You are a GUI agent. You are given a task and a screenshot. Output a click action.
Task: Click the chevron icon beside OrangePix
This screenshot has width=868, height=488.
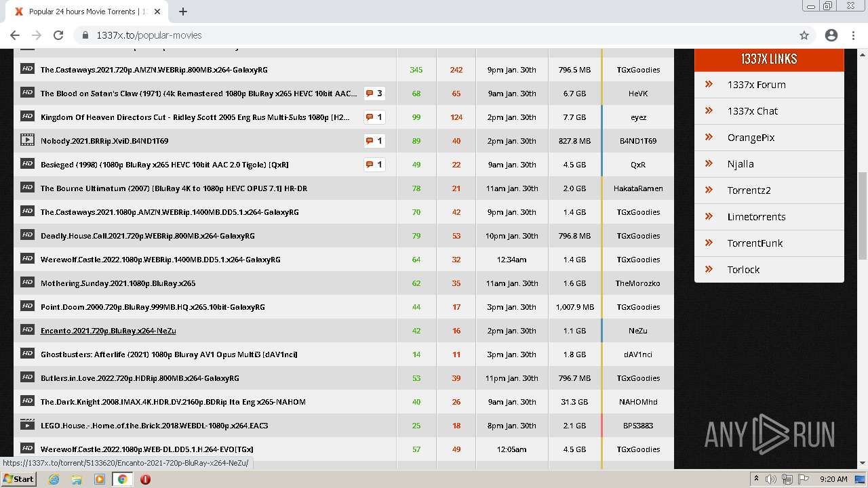tap(709, 137)
